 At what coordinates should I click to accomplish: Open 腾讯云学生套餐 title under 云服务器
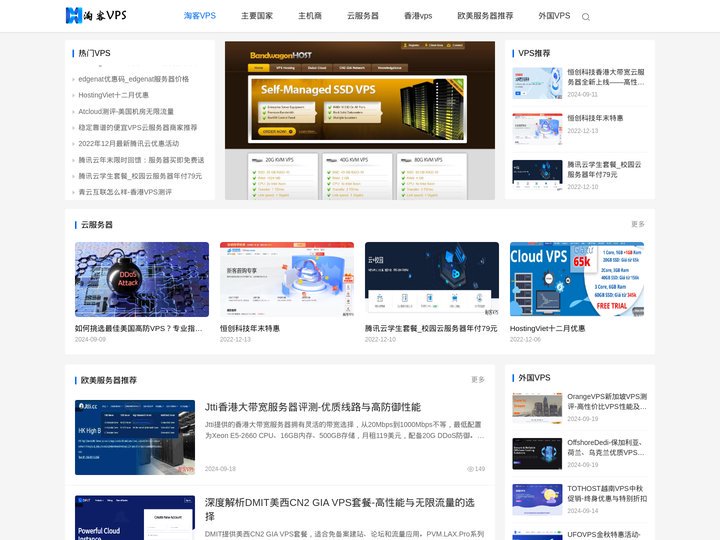[x=431, y=328]
